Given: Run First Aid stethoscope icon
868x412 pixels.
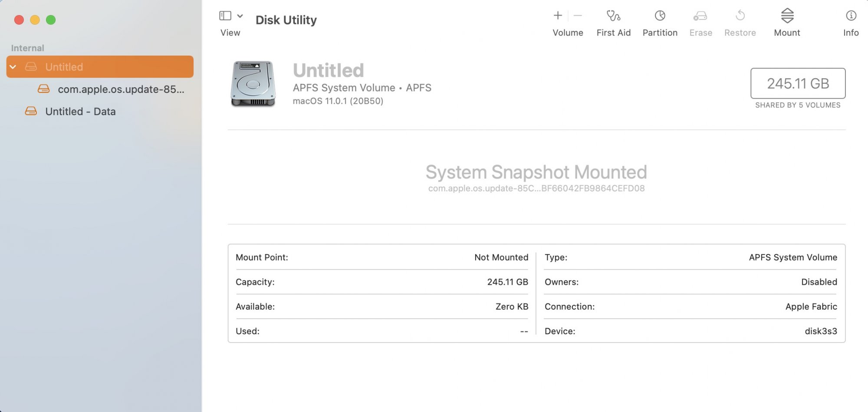Looking at the screenshot, I should pos(613,16).
